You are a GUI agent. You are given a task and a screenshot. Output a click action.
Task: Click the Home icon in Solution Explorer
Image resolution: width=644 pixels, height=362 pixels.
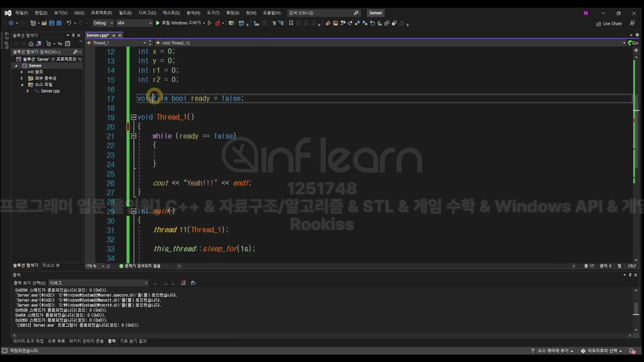tap(31, 44)
